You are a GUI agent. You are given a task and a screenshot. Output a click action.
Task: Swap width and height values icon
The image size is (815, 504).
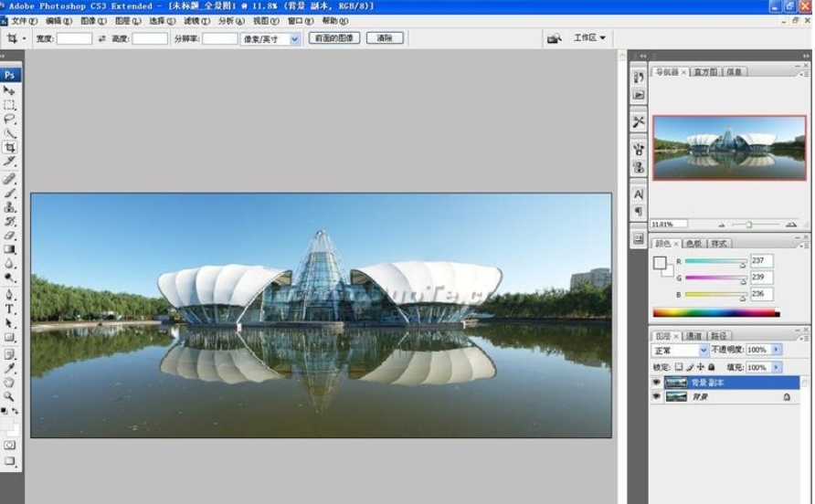click(x=101, y=39)
